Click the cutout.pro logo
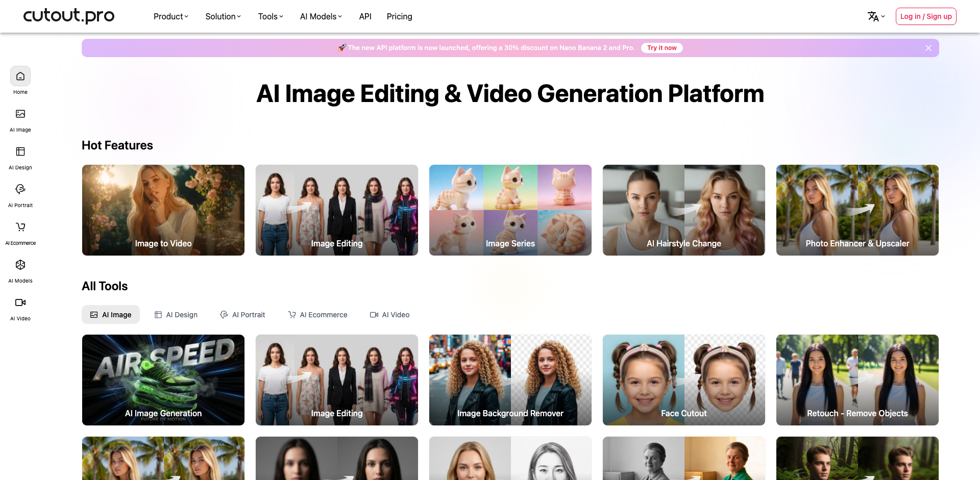 [69, 16]
